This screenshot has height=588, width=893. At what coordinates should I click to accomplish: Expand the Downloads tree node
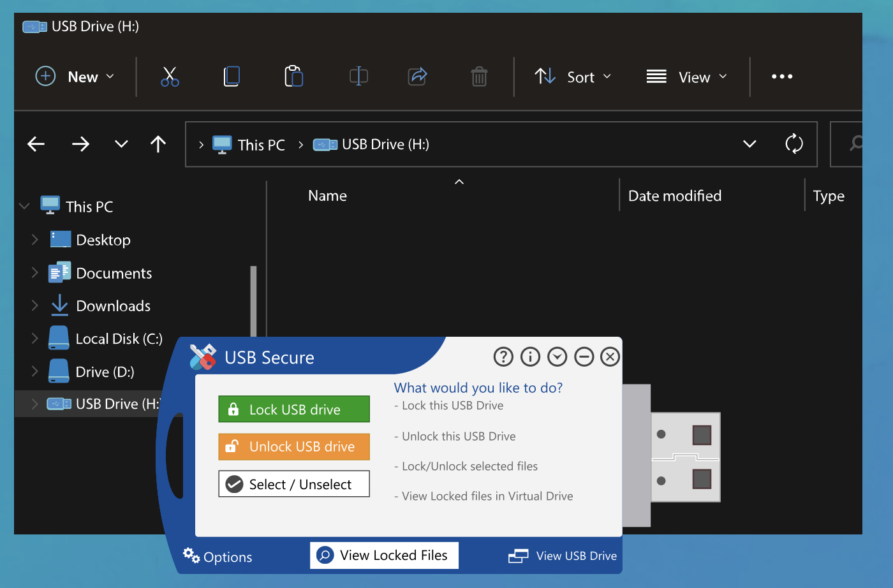[35, 305]
